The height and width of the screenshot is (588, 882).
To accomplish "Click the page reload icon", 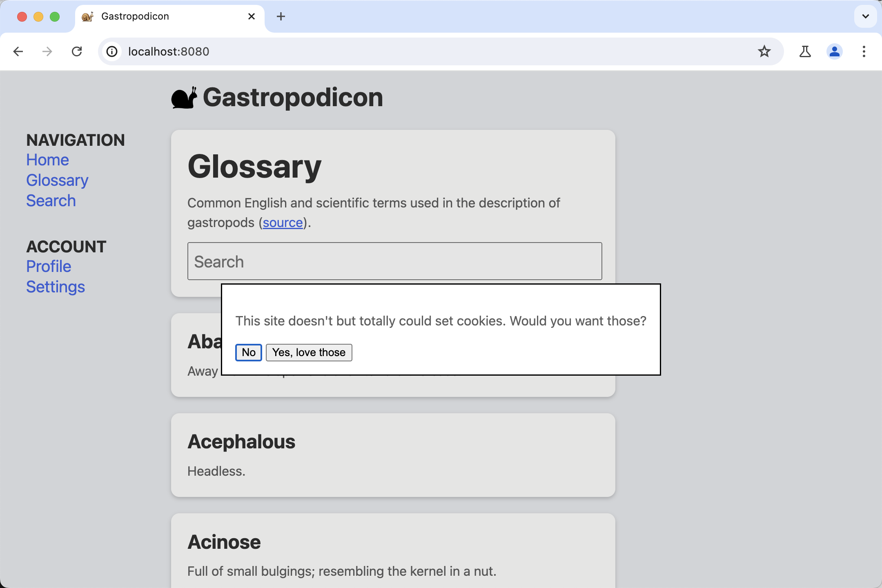I will (x=78, y=52).
